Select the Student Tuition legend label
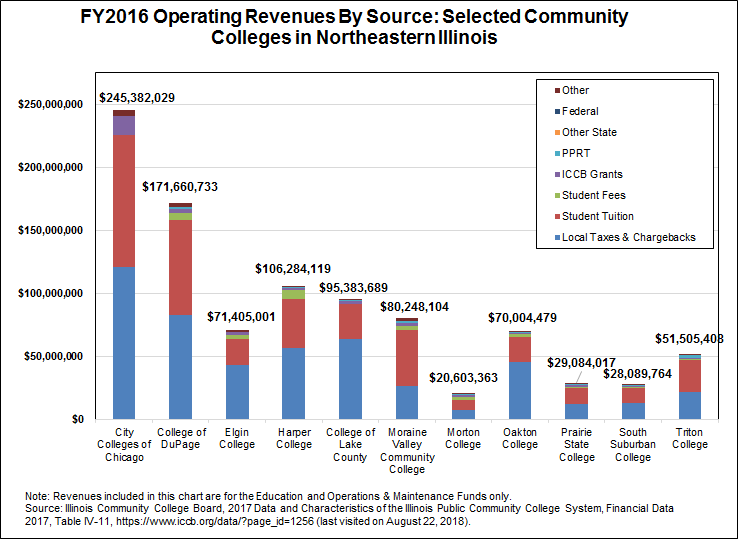The image size is (738, 539). 598,216
